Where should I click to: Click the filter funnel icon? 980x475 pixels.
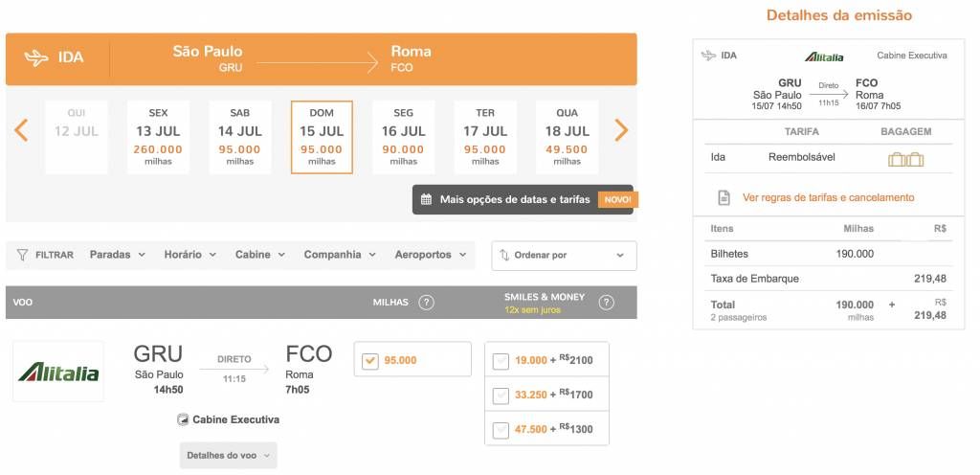[23, 255]
